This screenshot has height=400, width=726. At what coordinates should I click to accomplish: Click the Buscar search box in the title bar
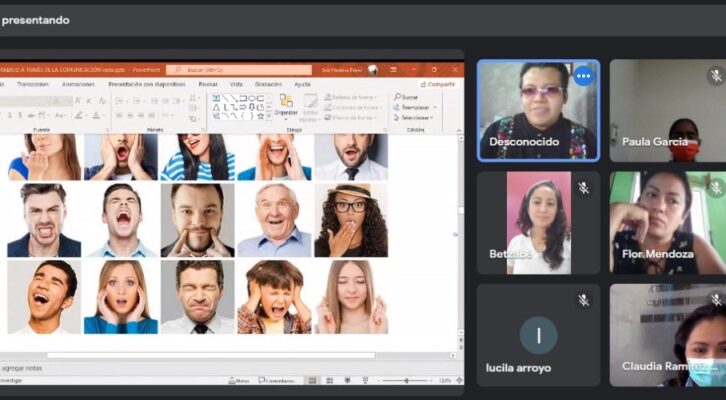[x=239, y=70]
